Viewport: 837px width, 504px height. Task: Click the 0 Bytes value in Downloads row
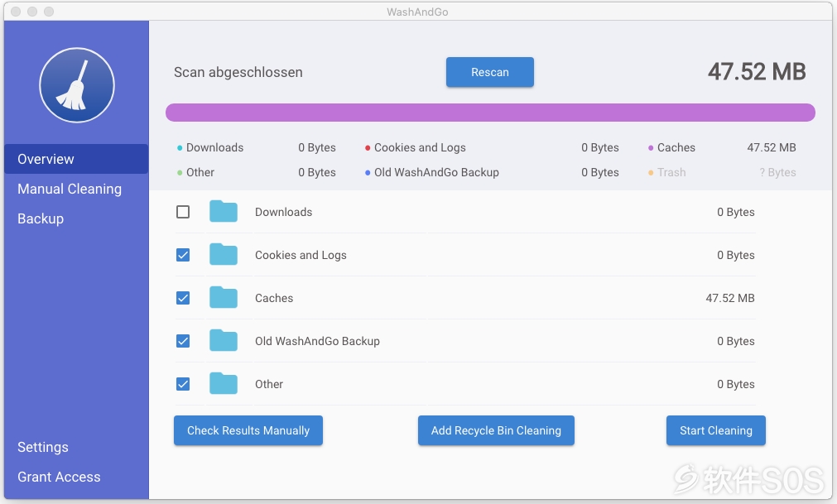(x=735, y=212)
